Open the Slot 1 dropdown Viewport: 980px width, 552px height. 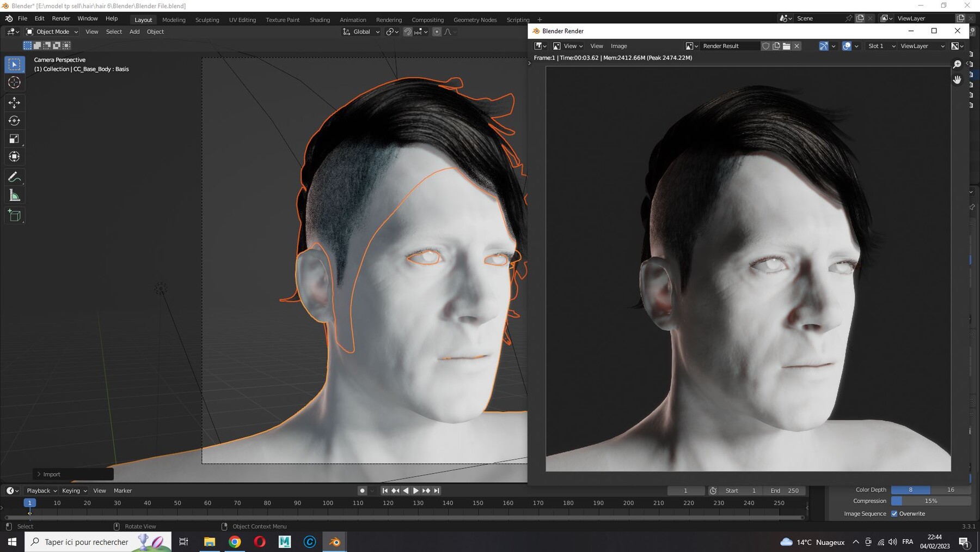pos(880,46)
